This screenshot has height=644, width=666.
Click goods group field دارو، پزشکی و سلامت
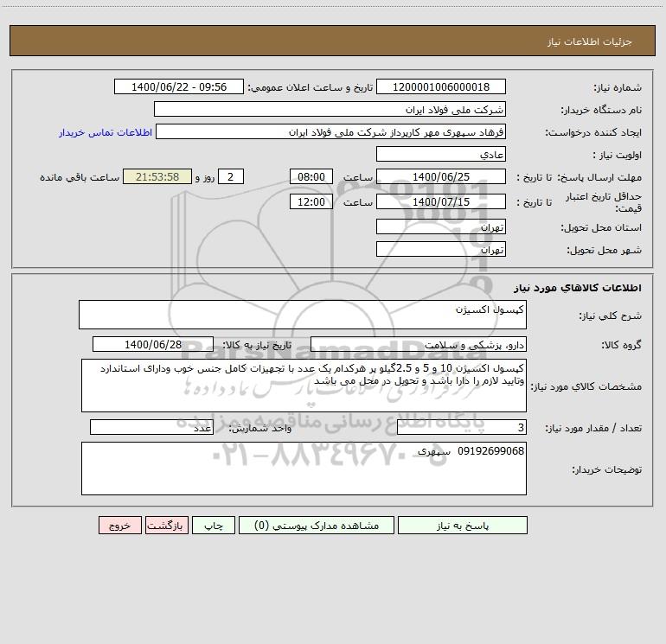(419, 344)
